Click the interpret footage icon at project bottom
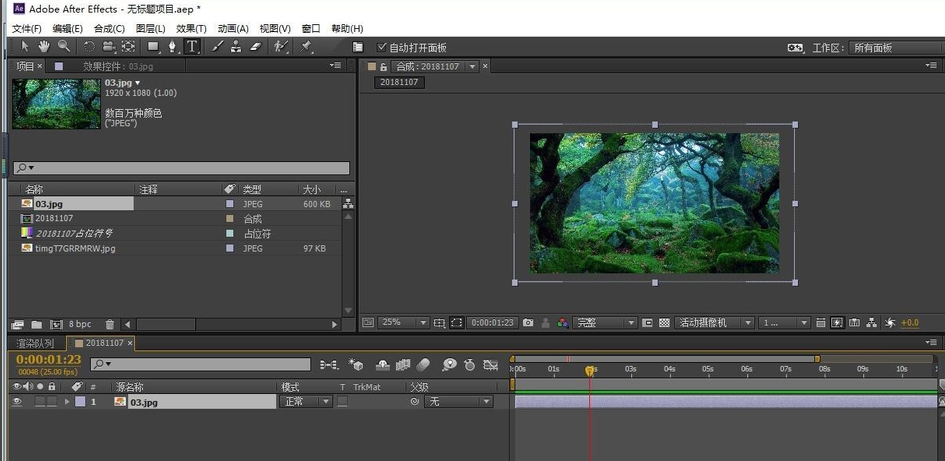Viewport: 945px width, 461px height. coord(17,324)
